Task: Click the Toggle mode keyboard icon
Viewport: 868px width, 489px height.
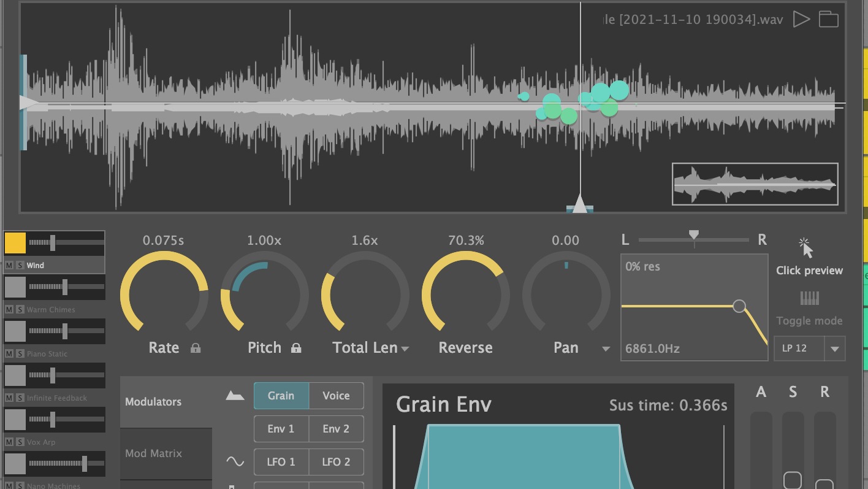Action: [x=809, y=299]
